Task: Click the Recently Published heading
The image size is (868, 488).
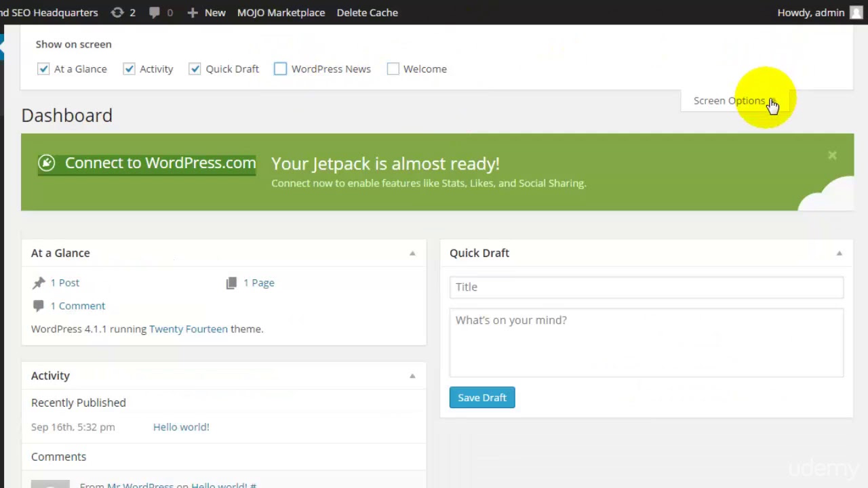Action: click(x=79, y=403)
